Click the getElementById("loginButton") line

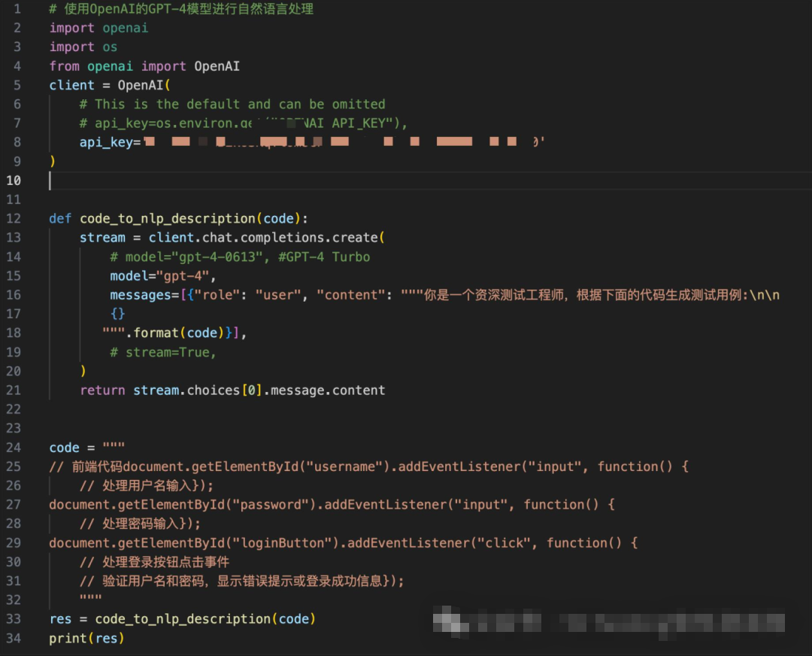point(342,542)
